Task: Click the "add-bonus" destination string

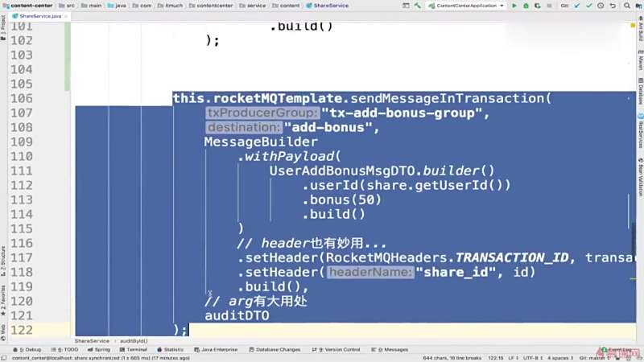Action: coord(328,127)
